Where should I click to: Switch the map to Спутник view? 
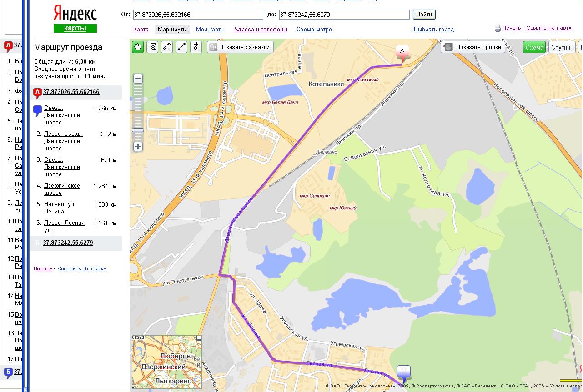point(562,47)
